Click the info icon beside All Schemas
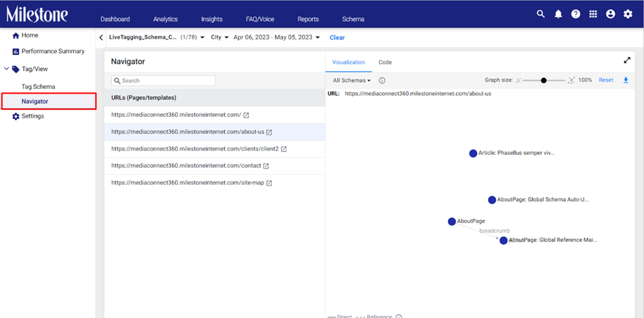The height and width of the screenshot is (318, 644). tap(381, 81)
